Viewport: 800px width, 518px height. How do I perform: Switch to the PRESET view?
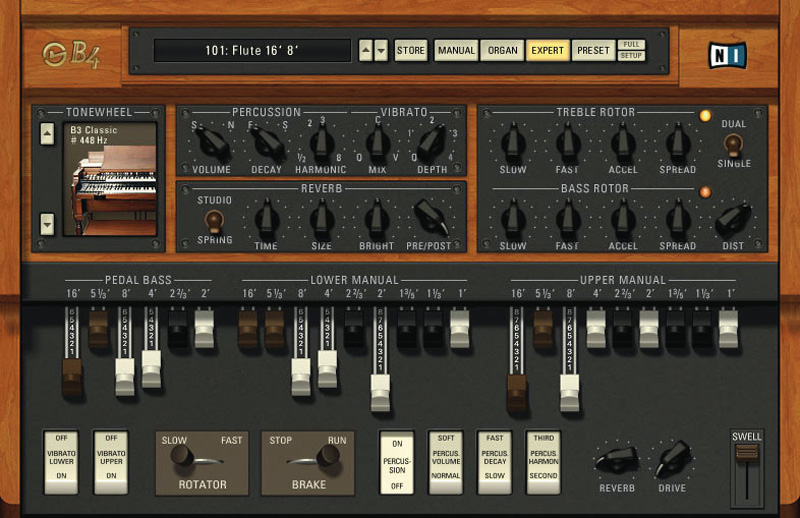pos(593,51)
